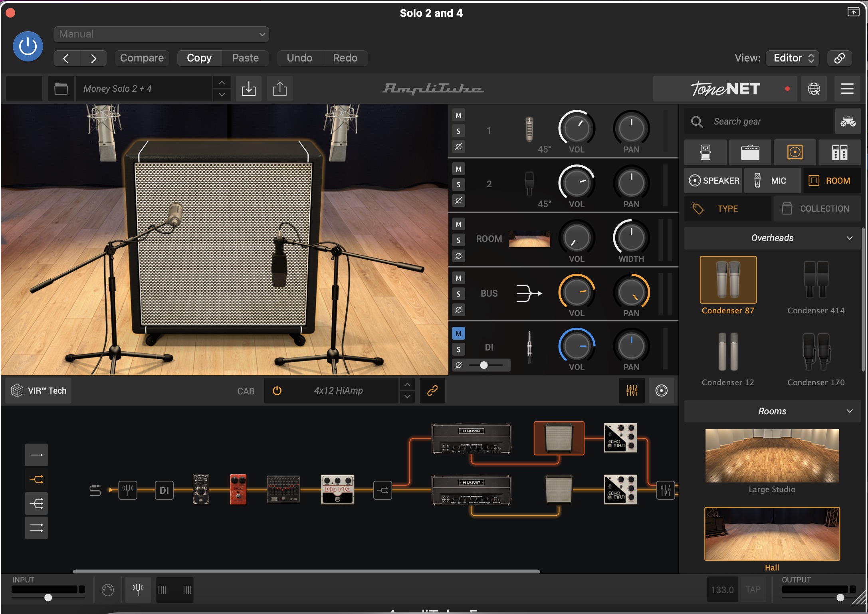Switch to the SPEAKER tab
Viewport: 868px width, 614px height.
click(x=713, y=181)
